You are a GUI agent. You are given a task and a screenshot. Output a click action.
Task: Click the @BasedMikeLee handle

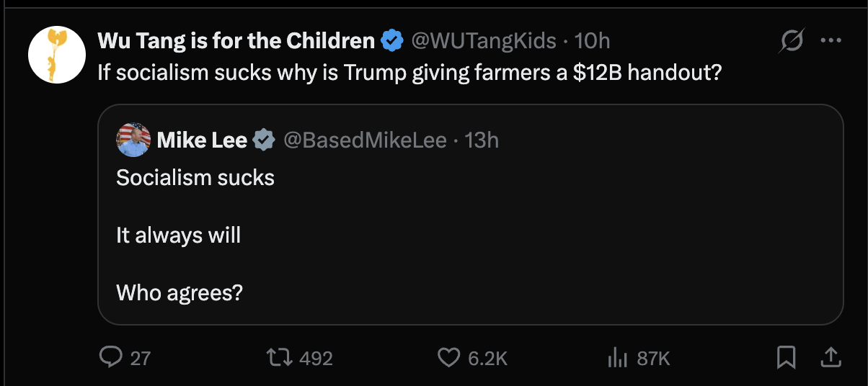coord(366,140)
